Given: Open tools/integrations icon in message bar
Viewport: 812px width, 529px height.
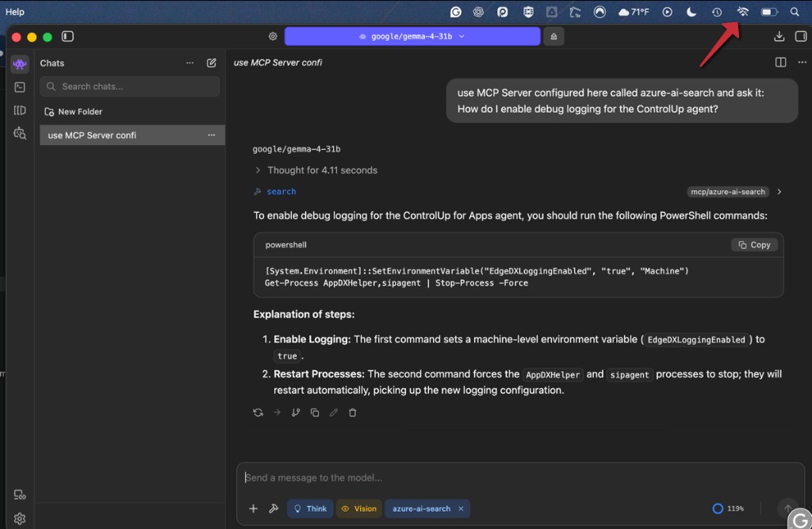Looking at the screenshot, I should click(x=274, y=508).
